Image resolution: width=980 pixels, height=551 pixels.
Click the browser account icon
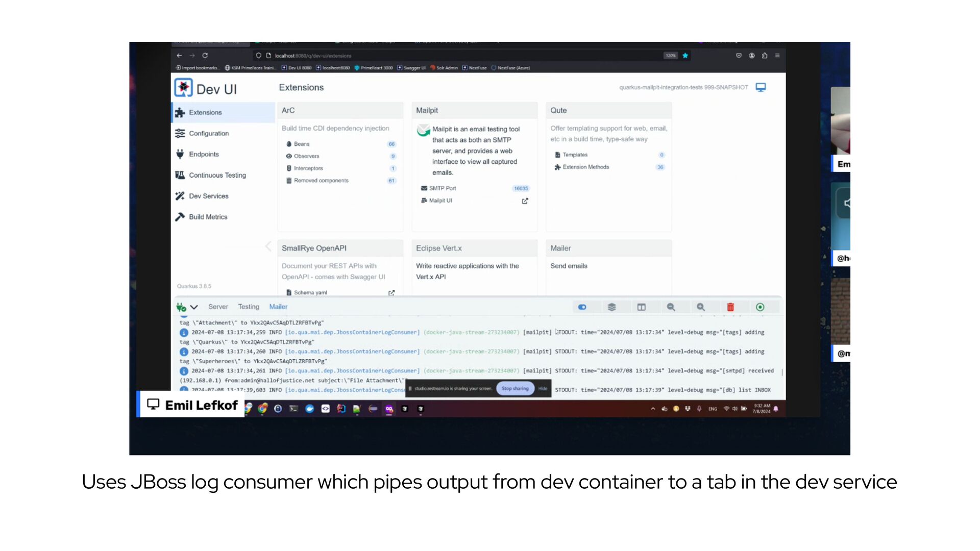752,56
